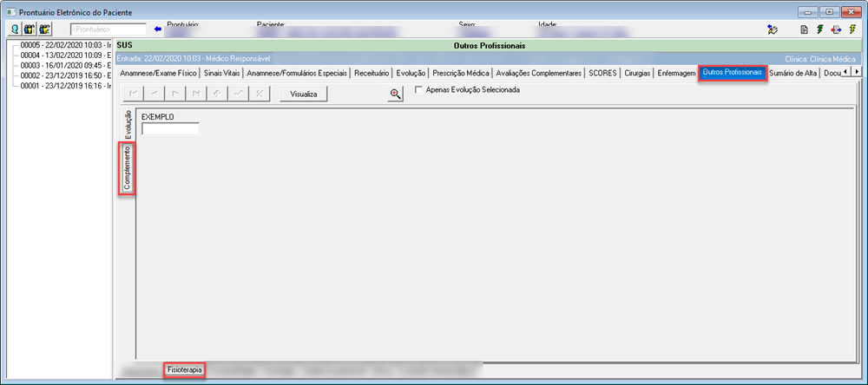Click the magnifier zoom icon next to Visualiza
Screen dimensions: 868x385
point(395,94)
